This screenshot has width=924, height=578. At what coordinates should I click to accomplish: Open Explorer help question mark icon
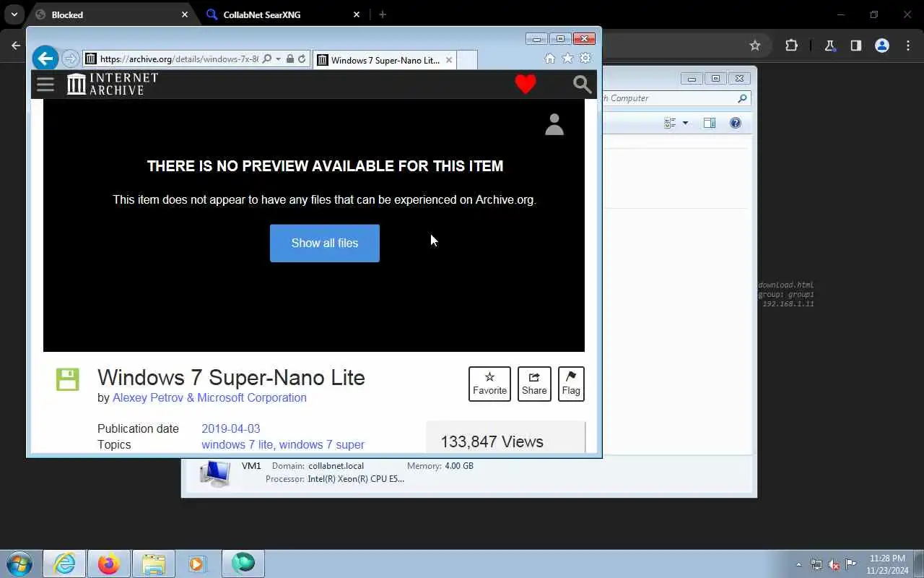pos(736,123)
